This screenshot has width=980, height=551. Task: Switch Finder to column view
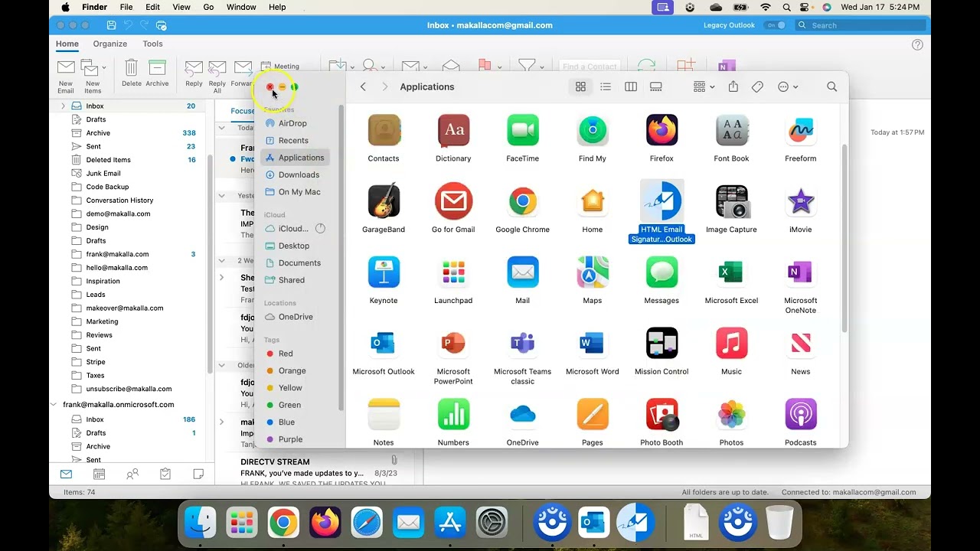point(631,87)
